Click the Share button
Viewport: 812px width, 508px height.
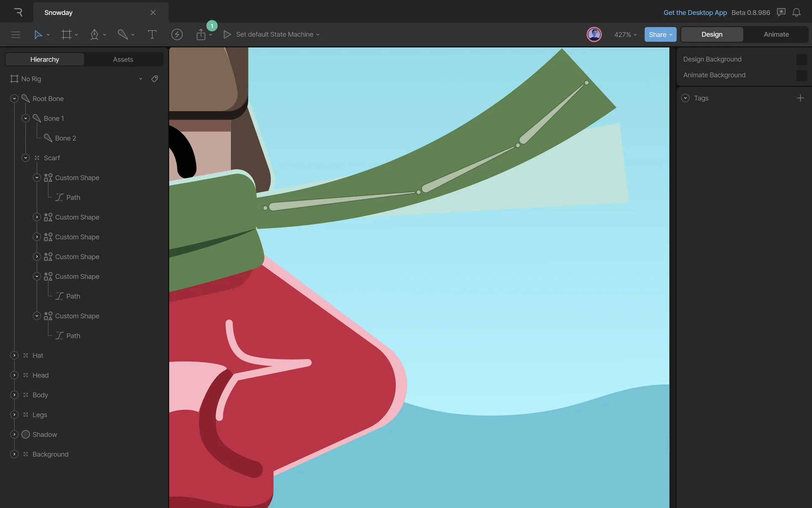coord(660,35)
